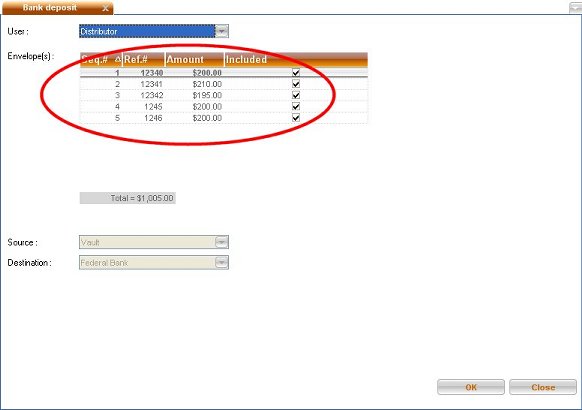Confirm deposit with OK button
This screenshot has width=582, height=410.
[471, 387]
